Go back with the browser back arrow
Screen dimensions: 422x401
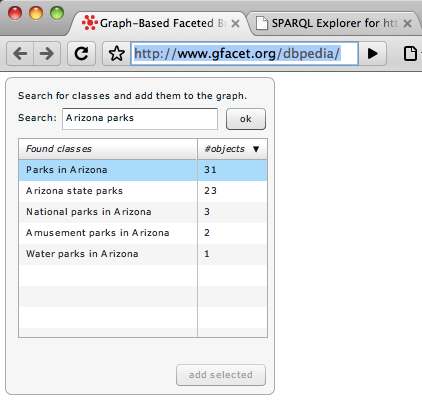point(20,53)
